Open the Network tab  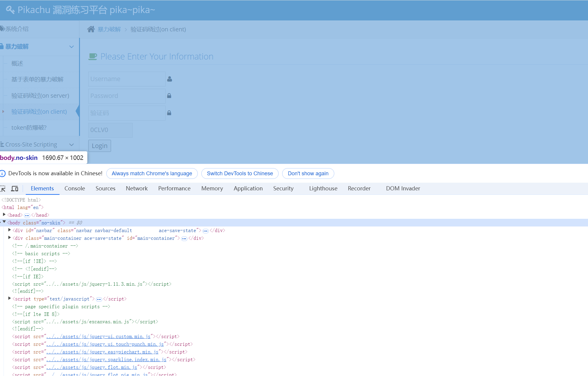tap(136, 189)
